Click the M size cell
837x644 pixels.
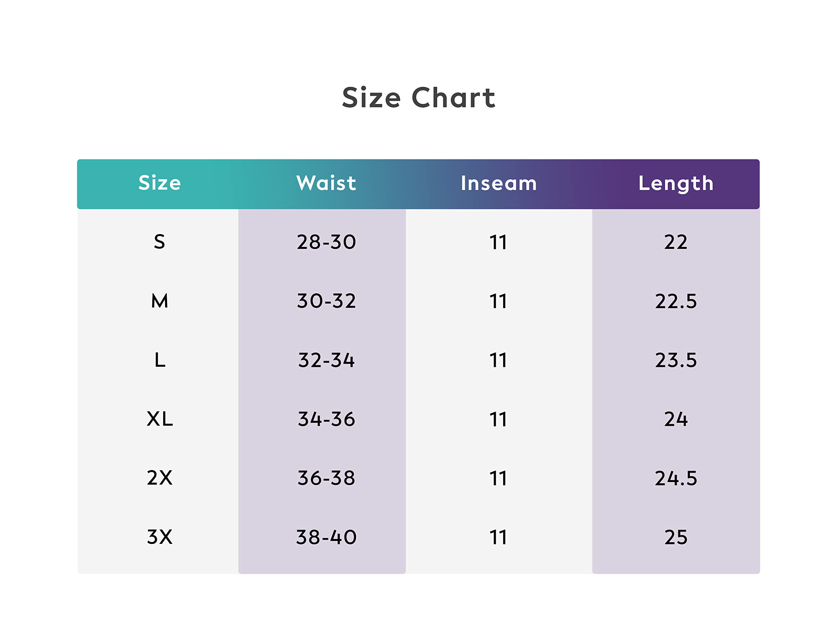[x=160, y=301]
